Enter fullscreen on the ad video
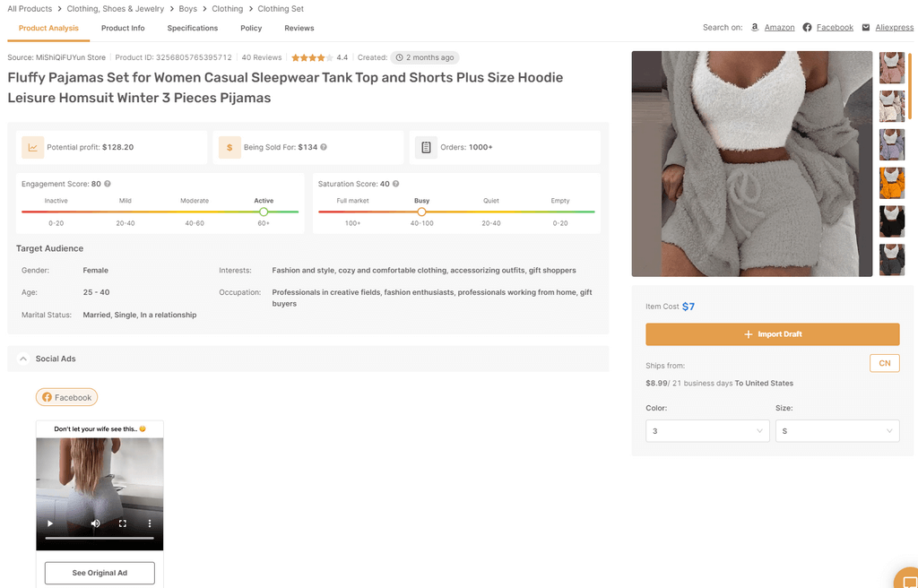 pyautogui.click(x=123, y=523)
